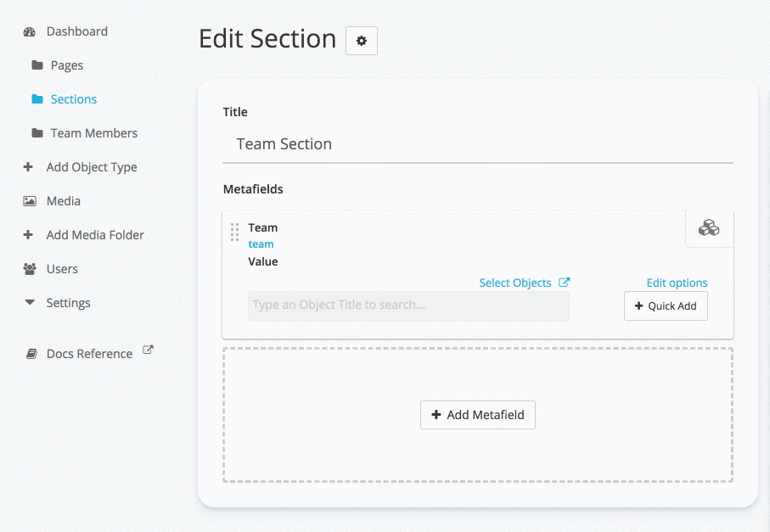Expand the Settings menu caret
This screenshot has width=770, height=532.
[x=30, y=303]
